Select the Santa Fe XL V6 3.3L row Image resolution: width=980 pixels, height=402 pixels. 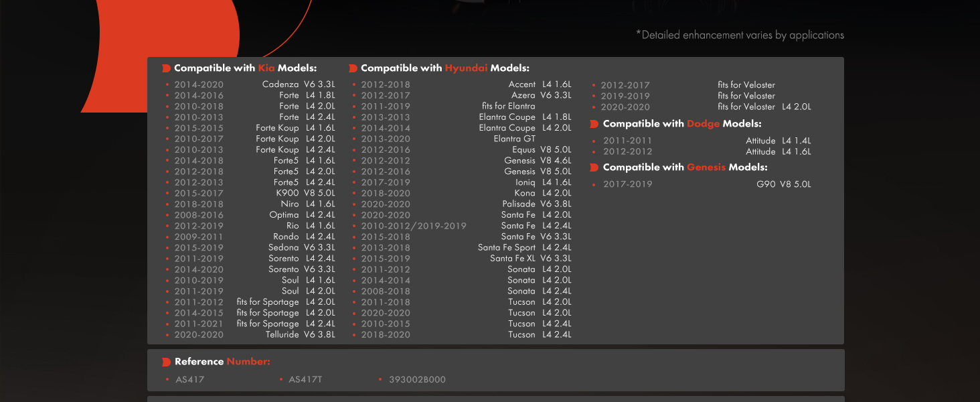pos(462,259)
